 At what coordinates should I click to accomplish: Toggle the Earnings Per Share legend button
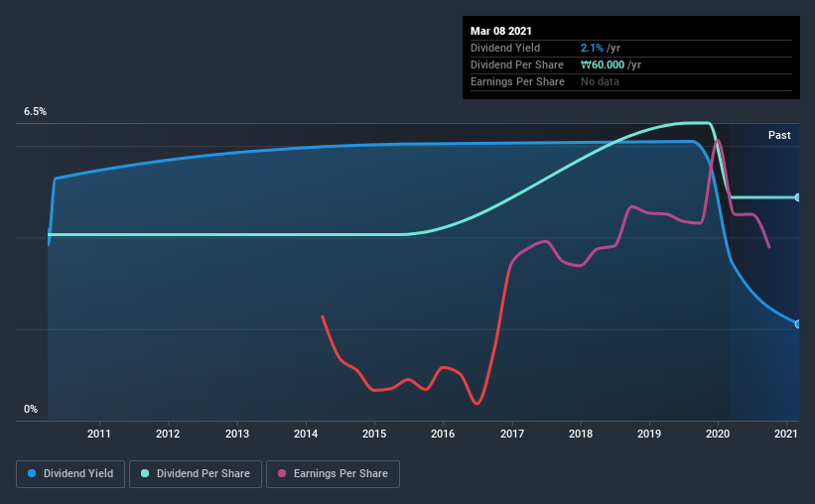click(x=333, y=474)
